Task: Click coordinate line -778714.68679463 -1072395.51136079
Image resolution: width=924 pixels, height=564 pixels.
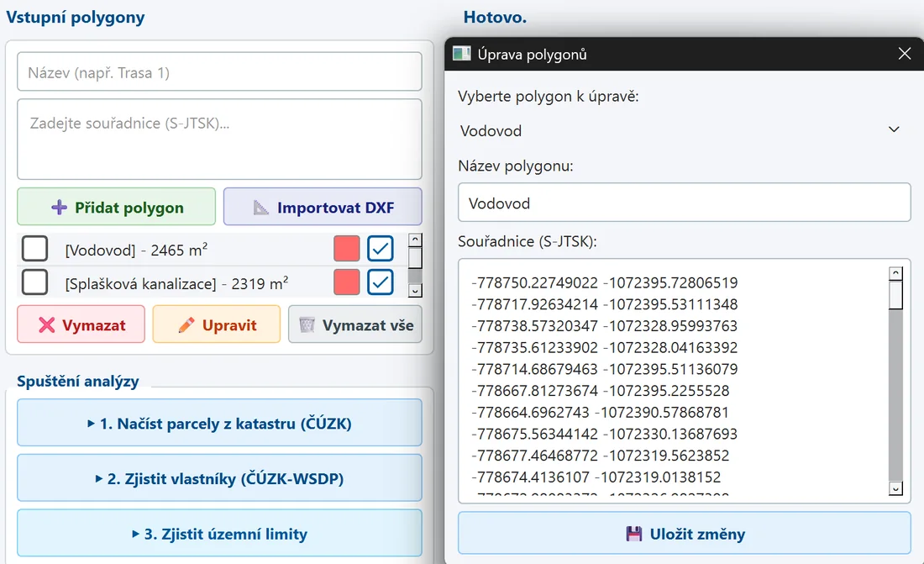Action: tap(605, 369)
